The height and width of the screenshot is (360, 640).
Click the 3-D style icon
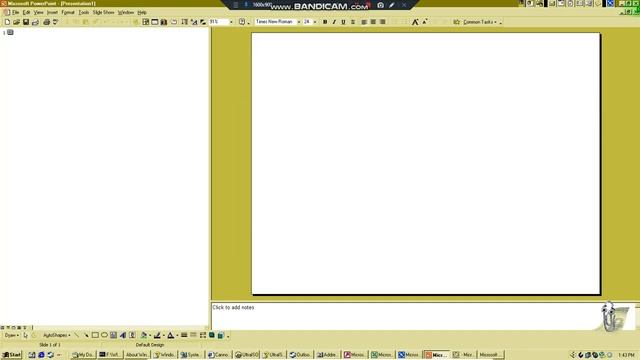(221, 336)
